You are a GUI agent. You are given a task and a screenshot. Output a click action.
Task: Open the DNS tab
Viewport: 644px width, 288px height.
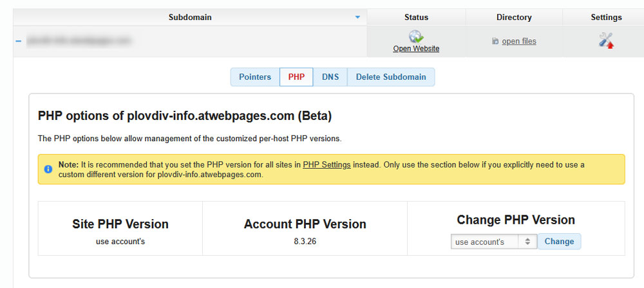[x=330, y=77]
